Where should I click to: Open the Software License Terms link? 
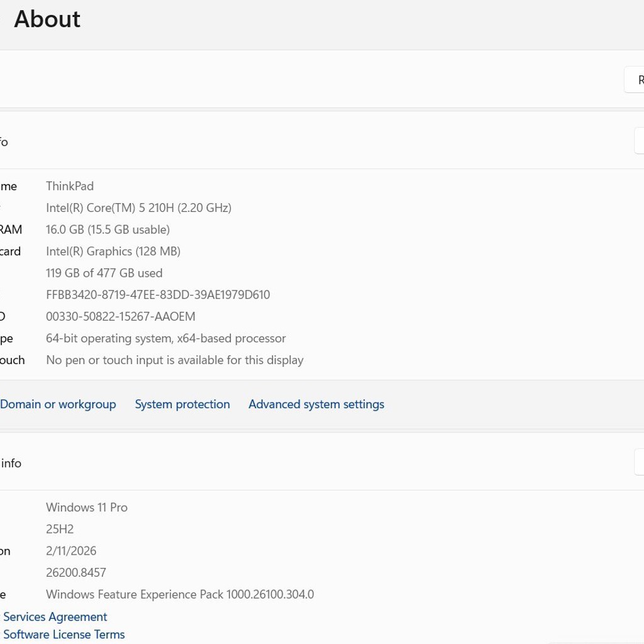(64, 634)
